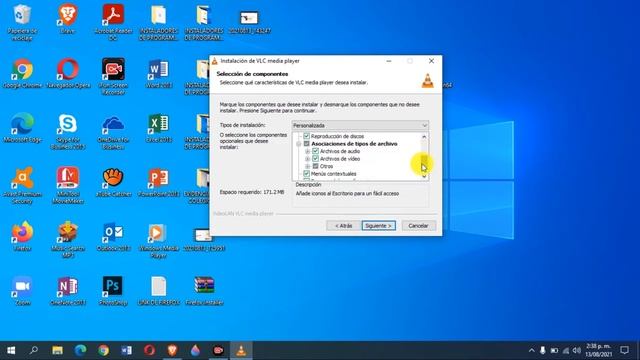Select the PowerPoint 2013 desktop shortcut

click(159, 182)
